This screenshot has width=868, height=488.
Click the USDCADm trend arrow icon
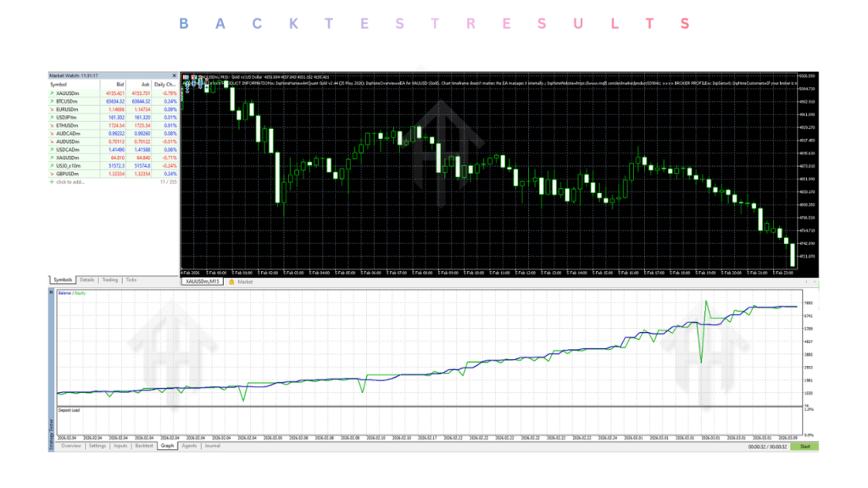[52, 150]
